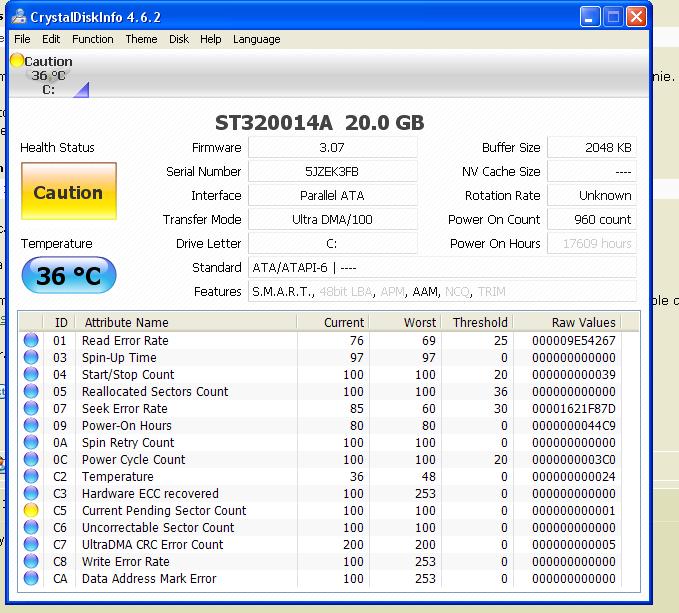Click the Raw Values column header

[567, 322]
